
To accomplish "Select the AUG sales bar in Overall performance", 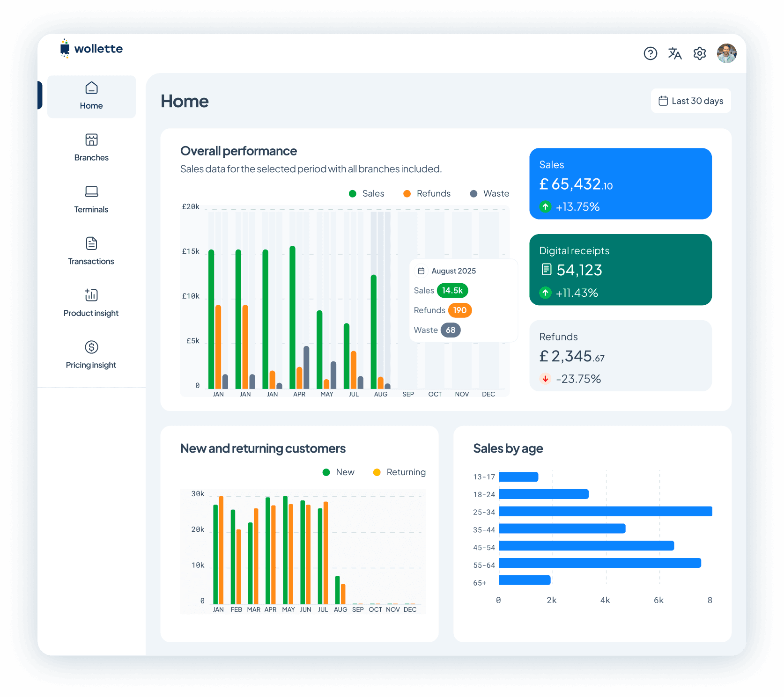I will click(374, 332).
